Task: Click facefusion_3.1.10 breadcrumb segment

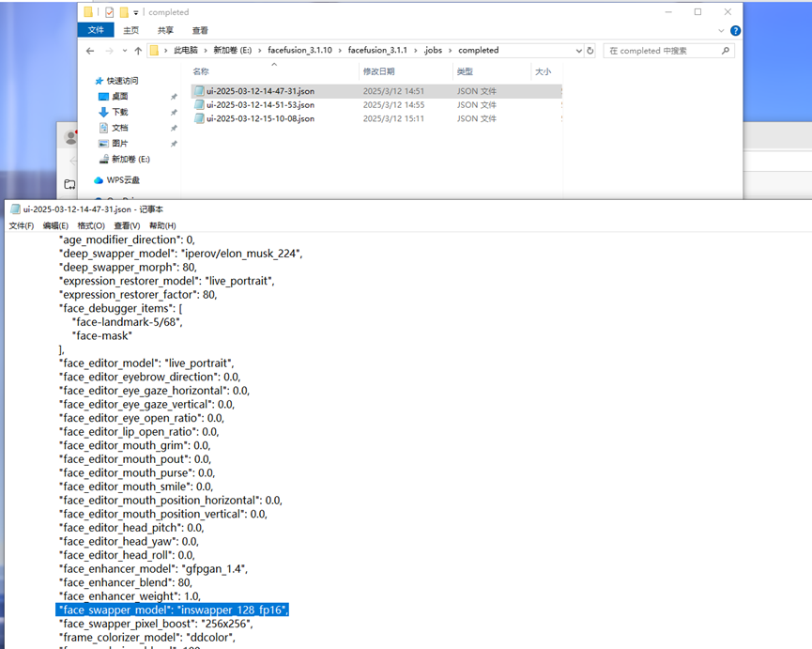Action: coord(299,50)
